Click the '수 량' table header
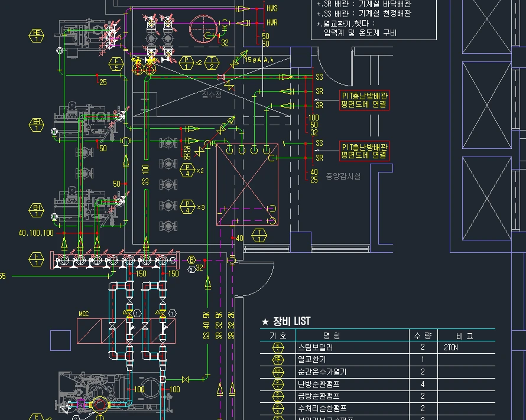The height and width of the screenshot is (420, 526). (423, 336)
